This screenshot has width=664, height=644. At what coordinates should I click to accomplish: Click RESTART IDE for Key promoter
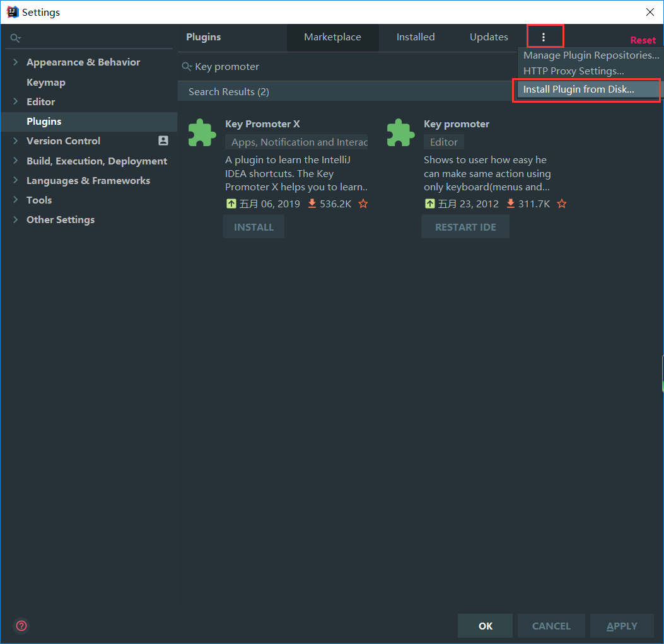click(465, 227)
